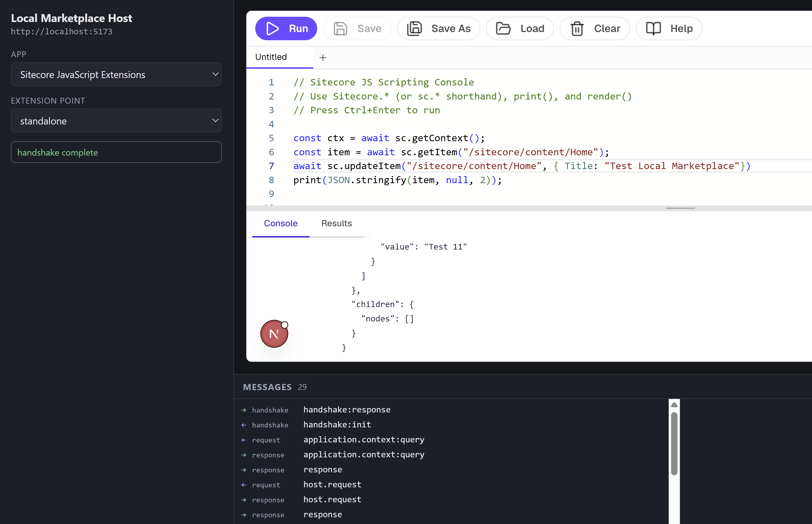Click the Run play icon

coord(272,28)
